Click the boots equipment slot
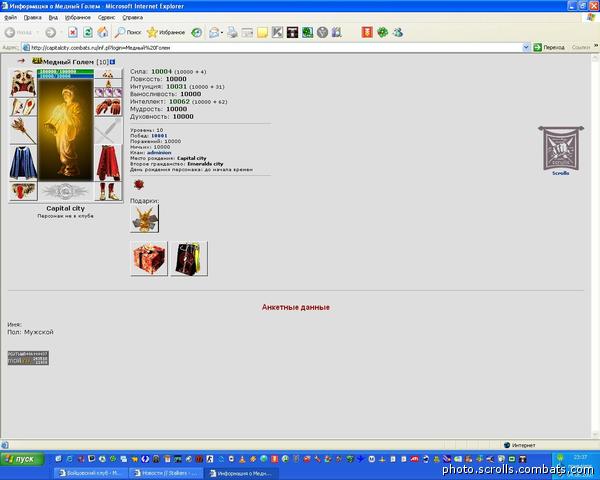This screenshot has width=600, height=480. [x=108, y=191]
